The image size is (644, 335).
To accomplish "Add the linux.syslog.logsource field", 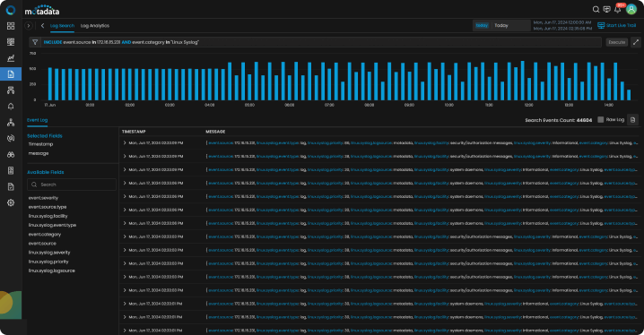I will pos(52,271).
